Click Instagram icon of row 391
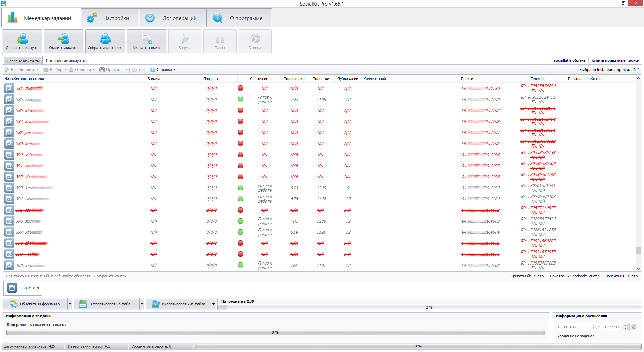 pos(9,166)
